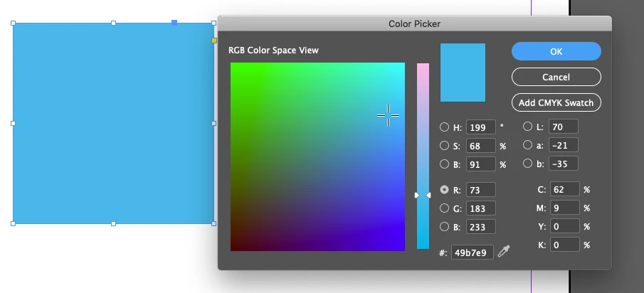
Task: Select the B brightness radio button
Action: click(x=444, y=164)
